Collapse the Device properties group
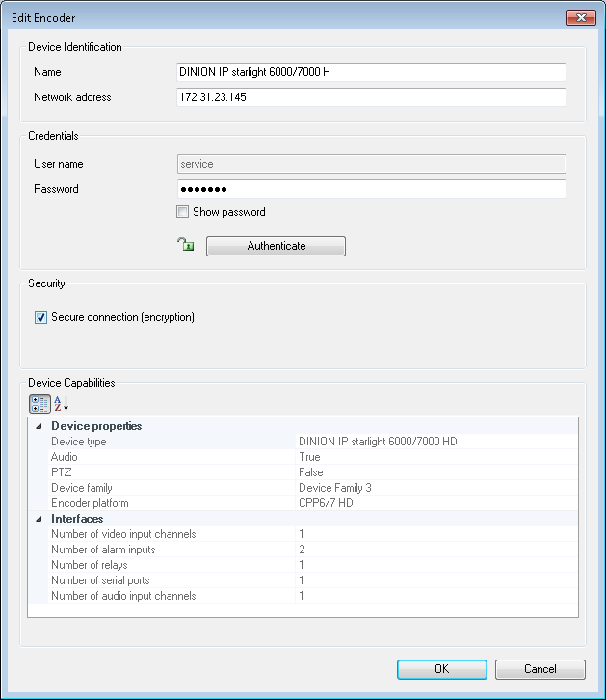Image resolution: width=606 pixels, height=700 pixels. tap(39, 426)
